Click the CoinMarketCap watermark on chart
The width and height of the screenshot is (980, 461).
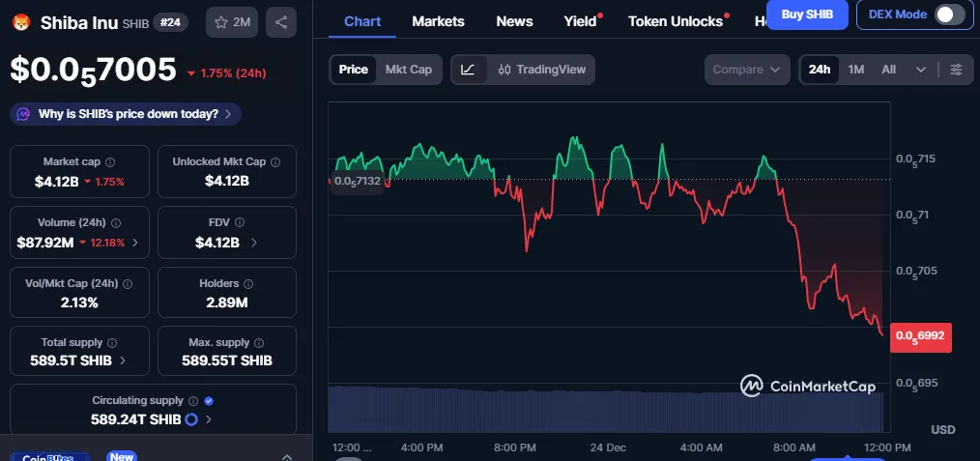808,386
